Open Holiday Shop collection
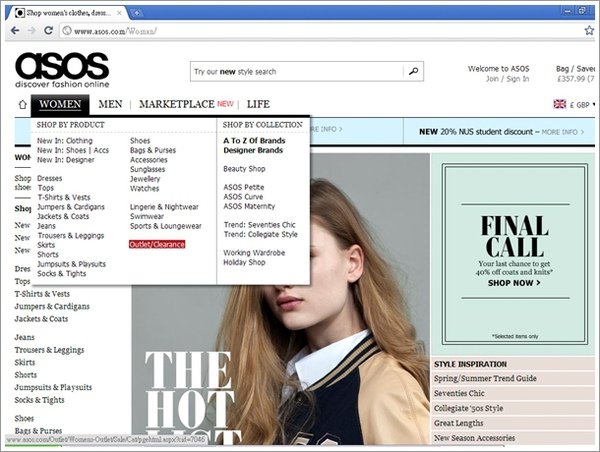 point(244,262)
